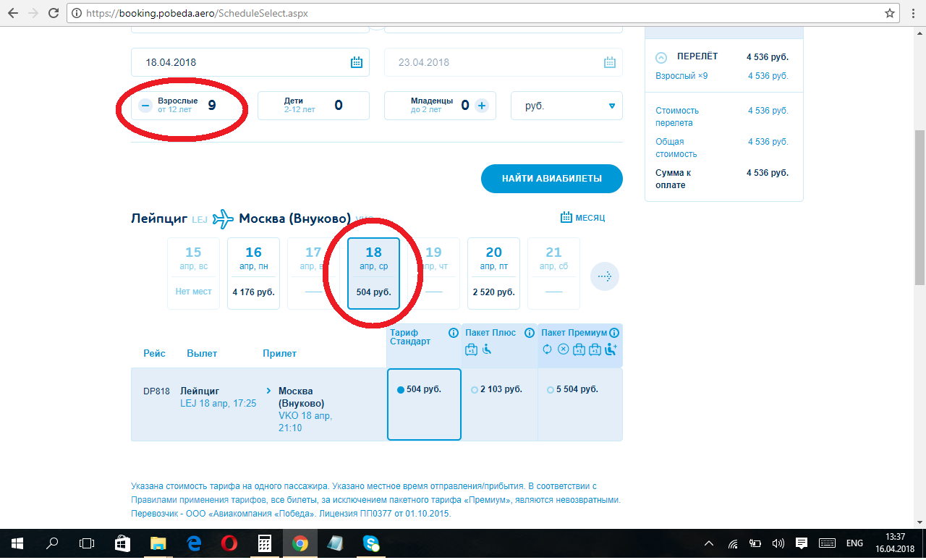Select the 15 апр date tab
This screenshot has width=926, height=560.
193,273
